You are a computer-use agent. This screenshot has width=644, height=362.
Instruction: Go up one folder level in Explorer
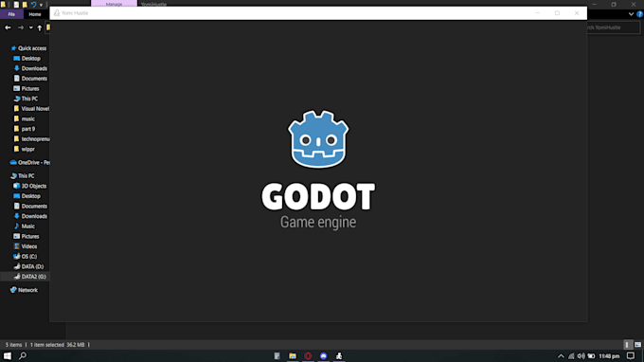tap(40, 27)
